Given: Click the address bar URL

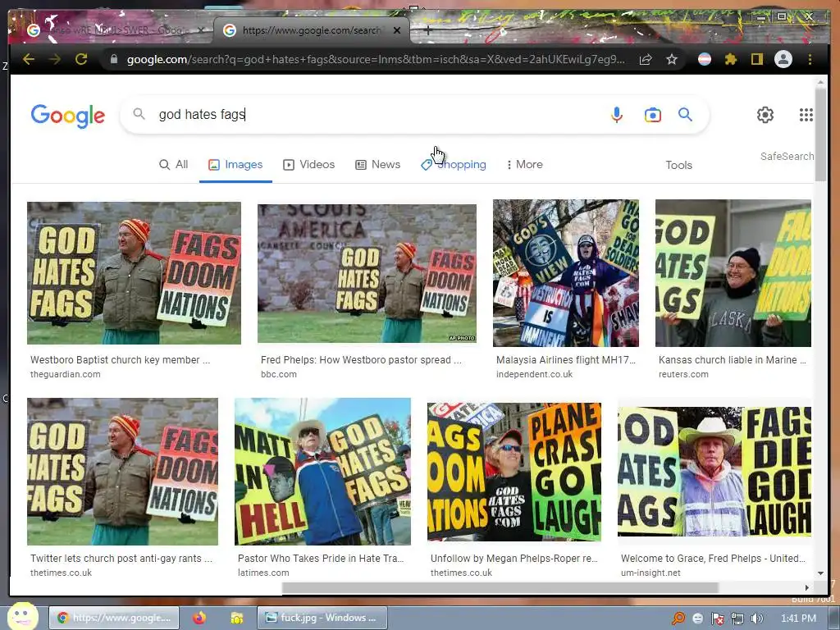Looking at the screenshot, I should pos(376,59).
